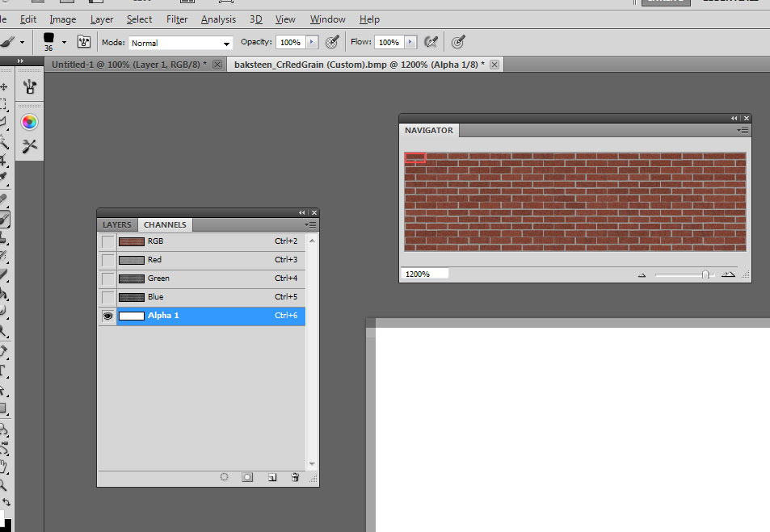
Task: Delete current channel with trash icon
Action: pyautogui.click(x=295, y=477)
